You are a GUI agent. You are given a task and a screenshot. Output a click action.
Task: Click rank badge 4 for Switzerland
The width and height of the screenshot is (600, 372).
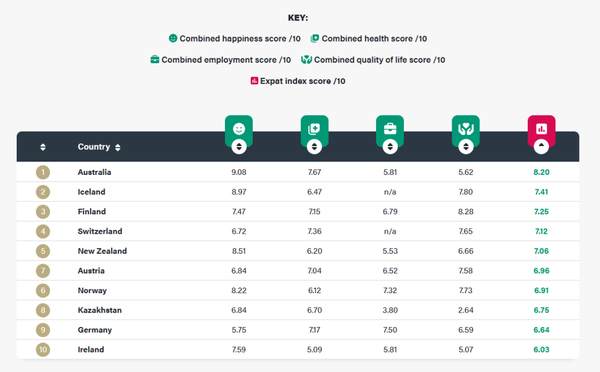click(x=43, y=231)
